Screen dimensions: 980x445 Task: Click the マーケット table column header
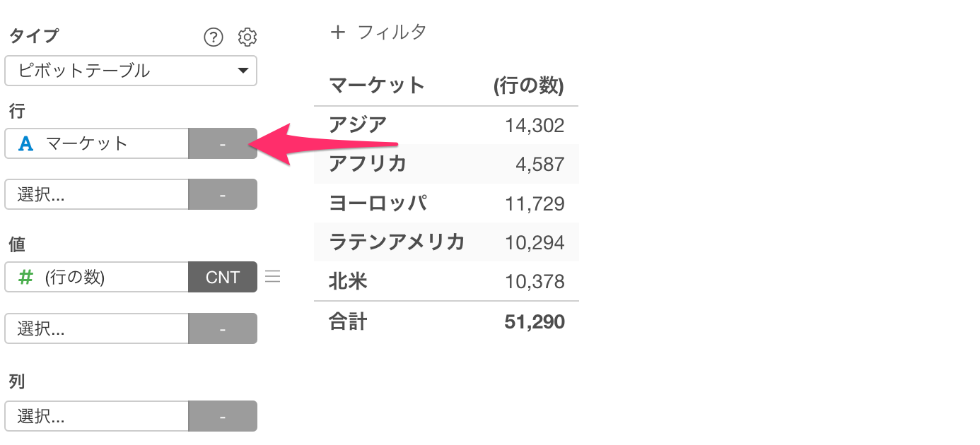377,86
